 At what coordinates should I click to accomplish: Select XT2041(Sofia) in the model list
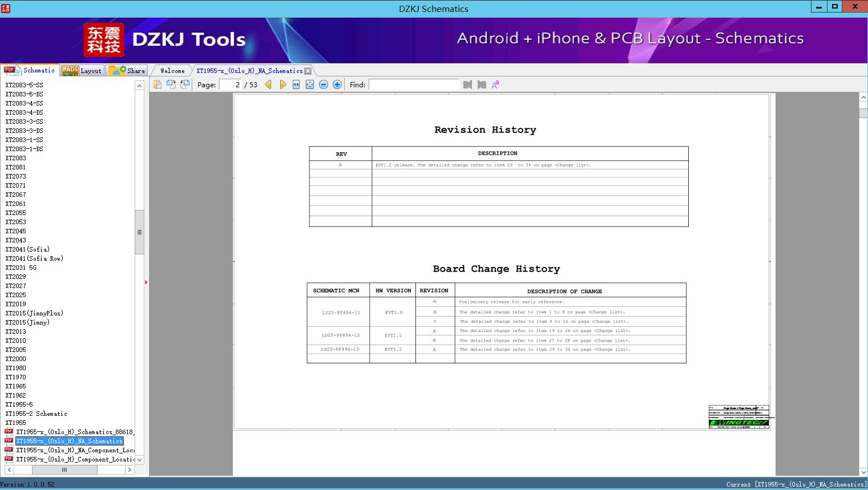point(27,249)
